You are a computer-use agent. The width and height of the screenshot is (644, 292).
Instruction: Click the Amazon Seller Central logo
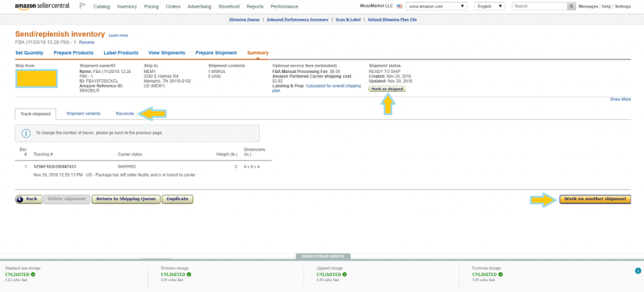coord(42,6)
